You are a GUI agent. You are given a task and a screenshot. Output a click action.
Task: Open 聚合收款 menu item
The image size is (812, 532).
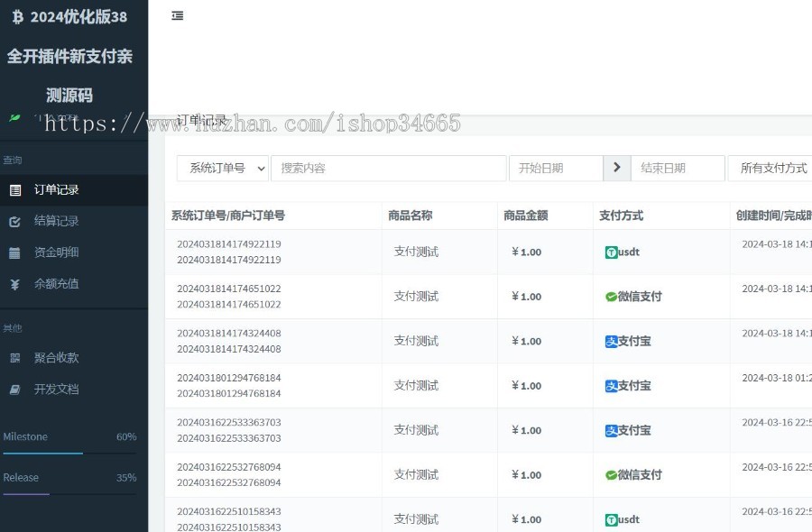click(74, 358)
